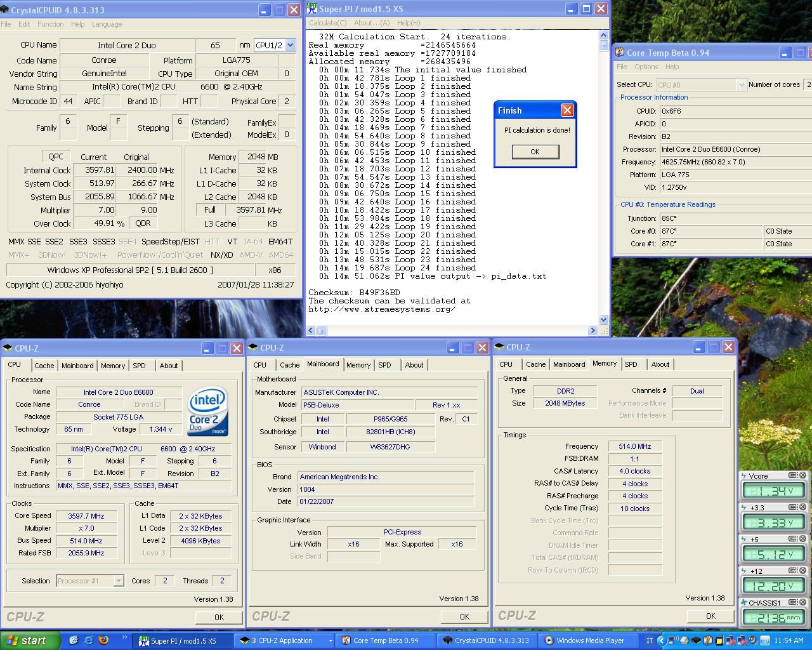
Task: Expand hidden system tray icons arrow
Action: tap(661, 640)
